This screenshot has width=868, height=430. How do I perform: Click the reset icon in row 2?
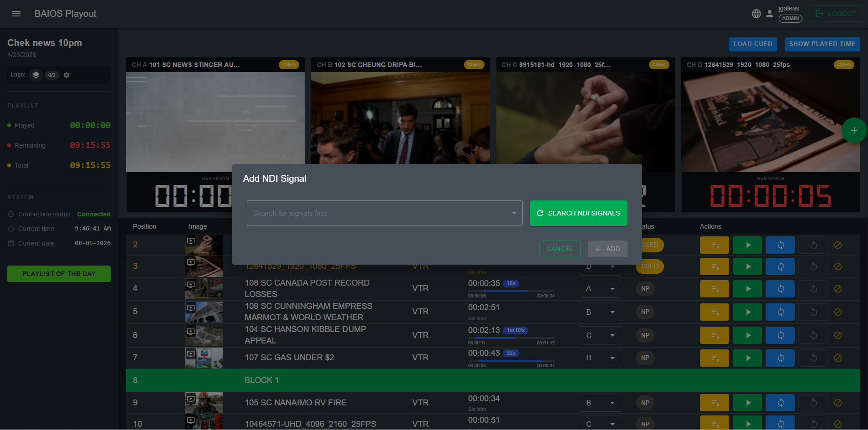[813, 245]
